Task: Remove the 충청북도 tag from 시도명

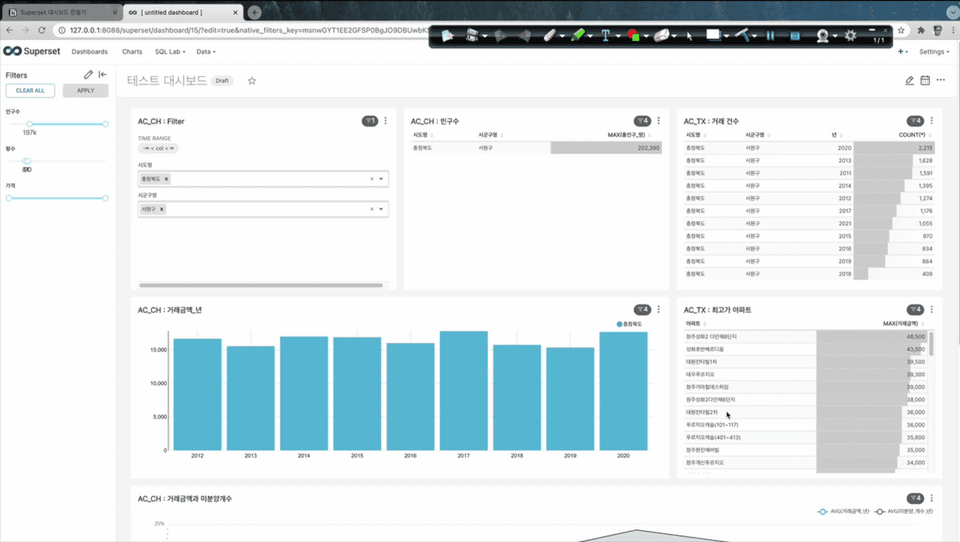Action: (x=167, y=179)
